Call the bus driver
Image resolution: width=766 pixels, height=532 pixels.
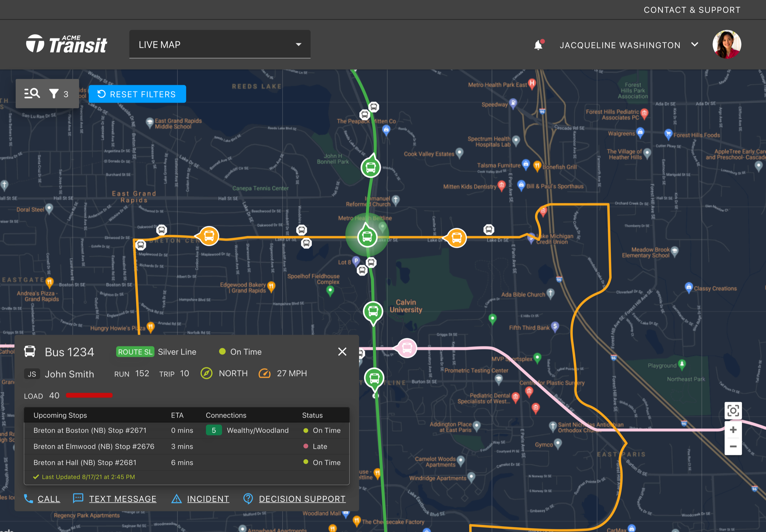(49, 499)
